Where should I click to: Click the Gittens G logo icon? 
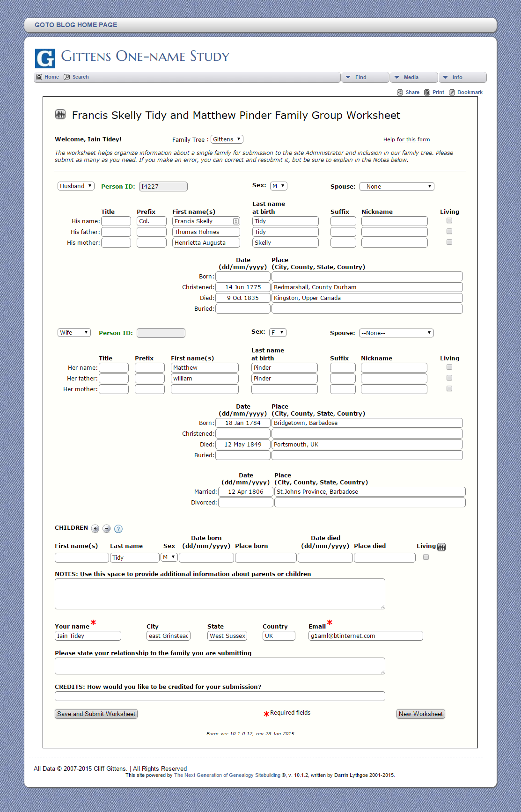(45, 59)
